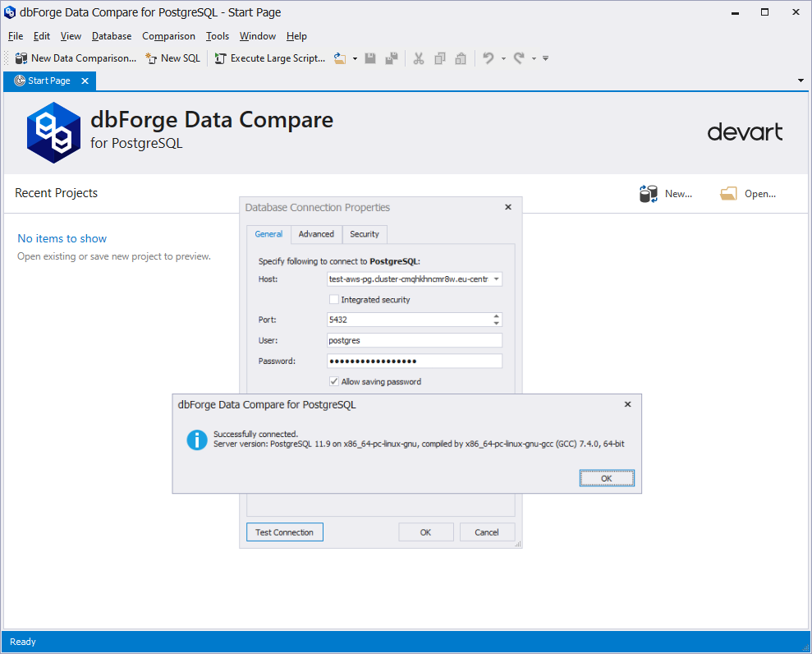Click the Server version text line
The image size is (812, 654).
pyautogui.click(x=419, y=444)
